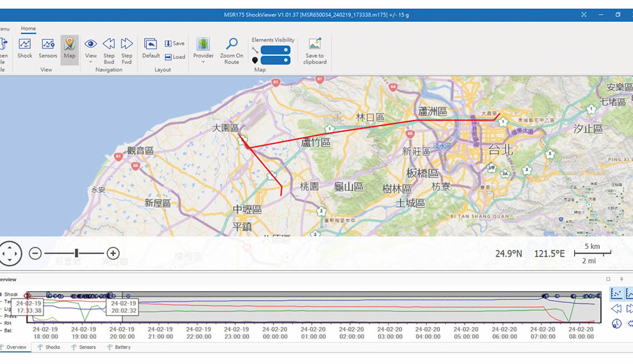This screenshot has height=364, width=633.
Task: Click the fullscreen focus icon in title bar
Action: pyautogui.click(x=583, y=14)
